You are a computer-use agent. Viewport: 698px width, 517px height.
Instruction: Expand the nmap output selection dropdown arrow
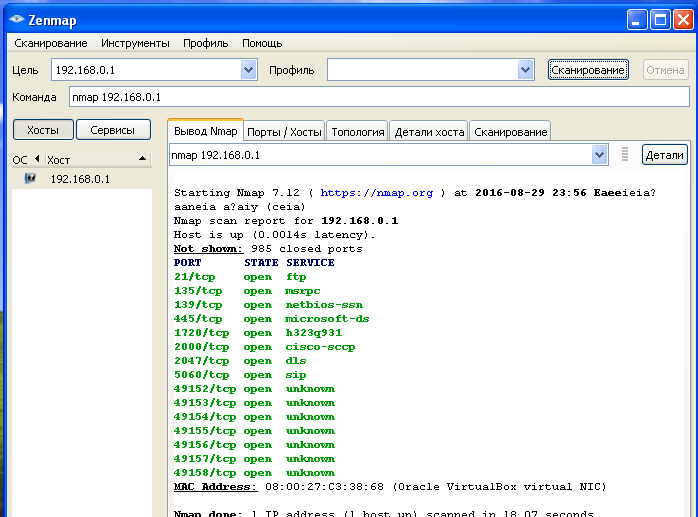pos(600,155)
